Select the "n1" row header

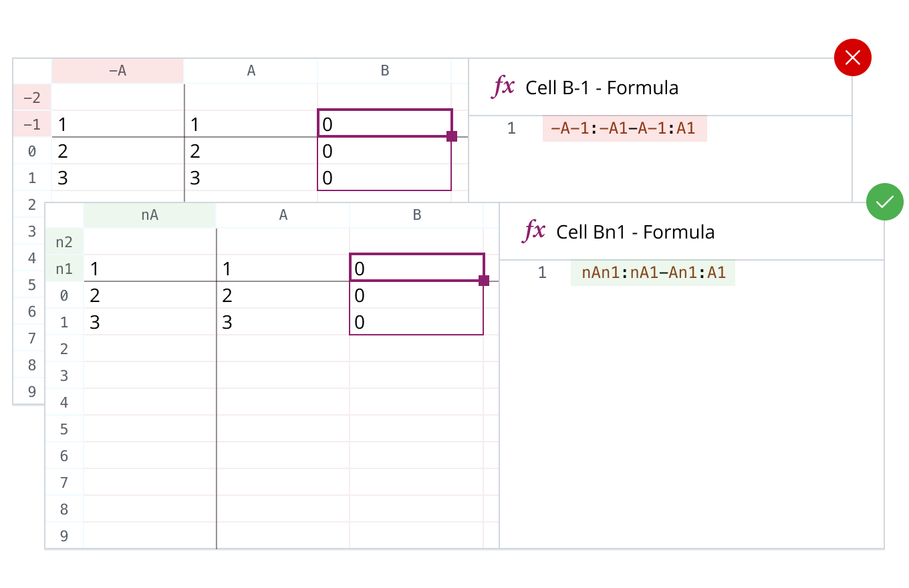pos(64,269)
